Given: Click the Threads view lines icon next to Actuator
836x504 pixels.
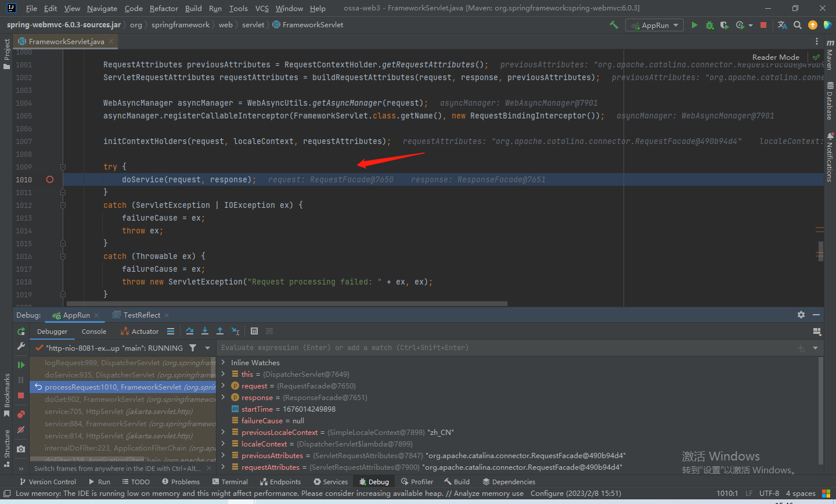Looking at the screenshot, I should coord(171,332).
